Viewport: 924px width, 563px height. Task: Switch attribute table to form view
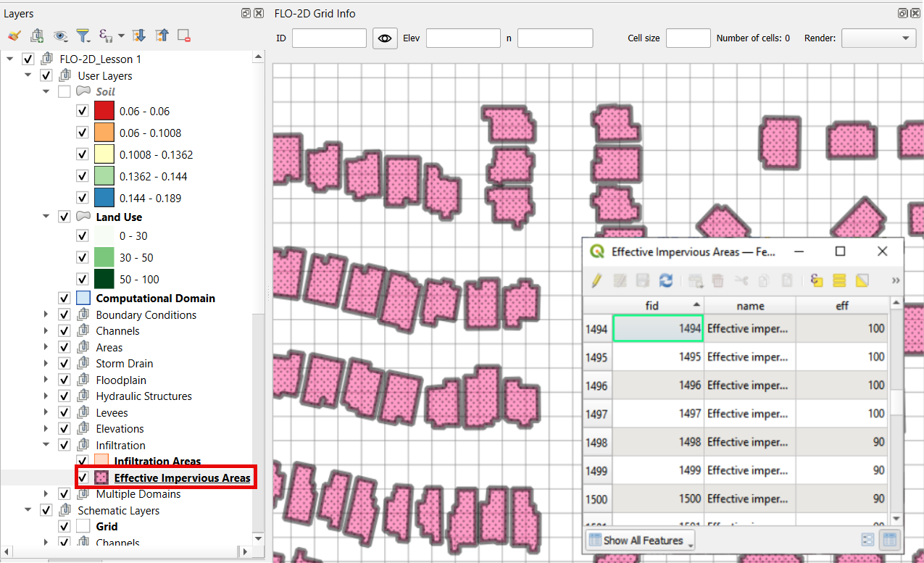pos(867,540)
